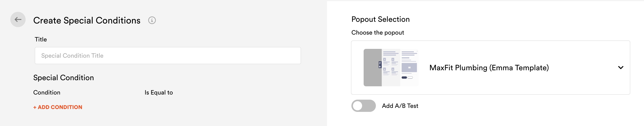Click the Is Equal to column header
The height and width of the screenshot is (126, 644).
[x=159, y=93]
